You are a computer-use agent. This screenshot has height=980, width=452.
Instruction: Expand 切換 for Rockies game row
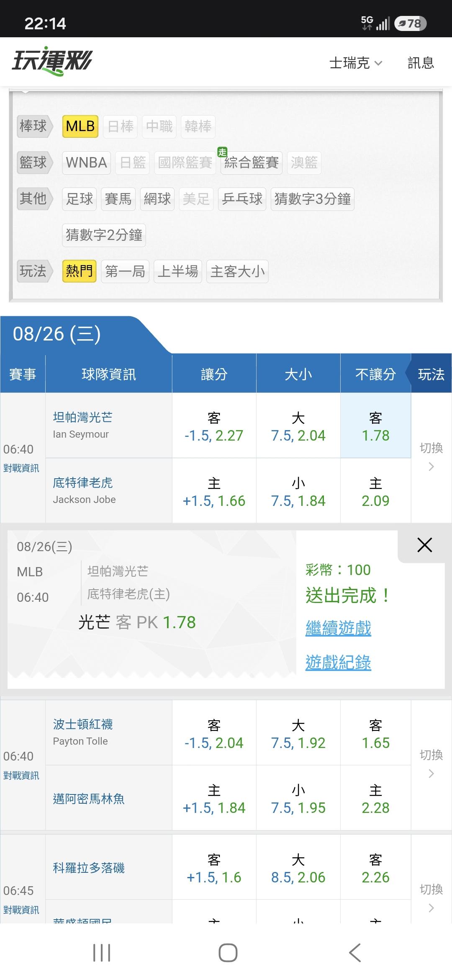point(431,898)
